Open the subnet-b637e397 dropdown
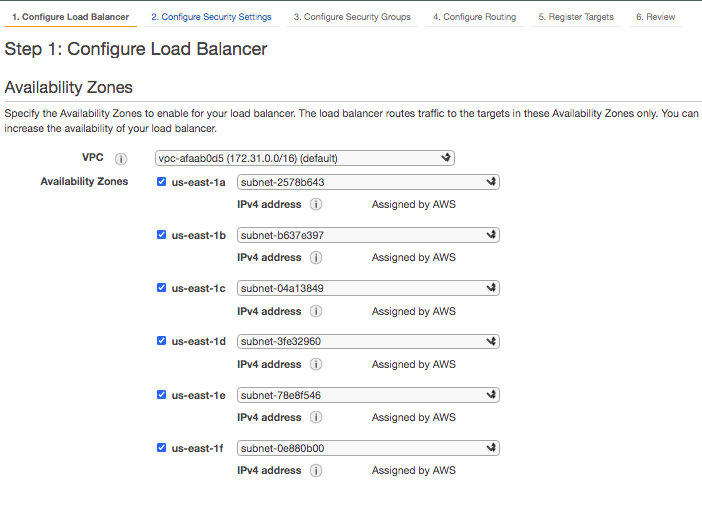Image resolution: width=702 pixels, height=515 pixels. (x=368, y=235)
